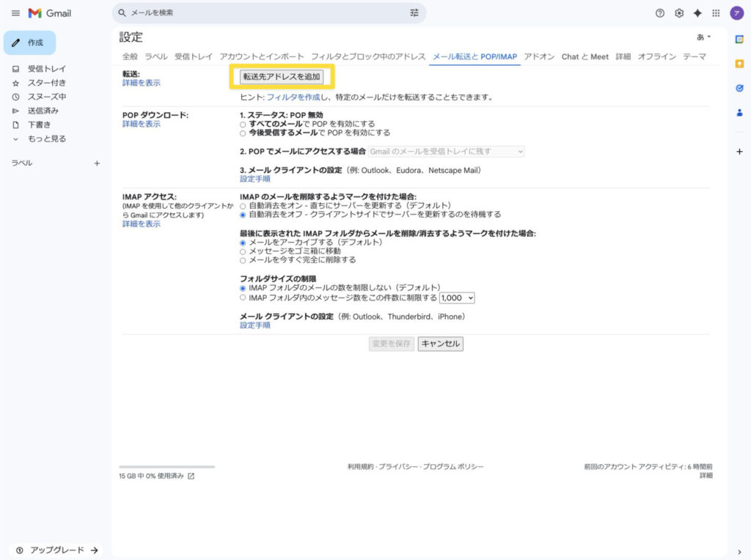Select 自動消去をオン radio option
This screenshot has height=560, width=751.
[x=243, y=206]
